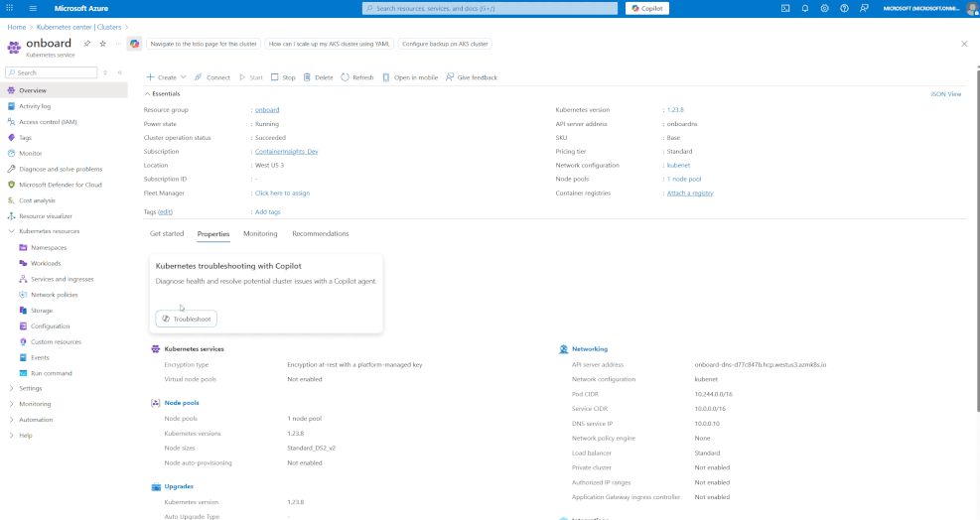Open Tags in the sidebar
This screenshot has height=520, width=980.
click(25, 138)
